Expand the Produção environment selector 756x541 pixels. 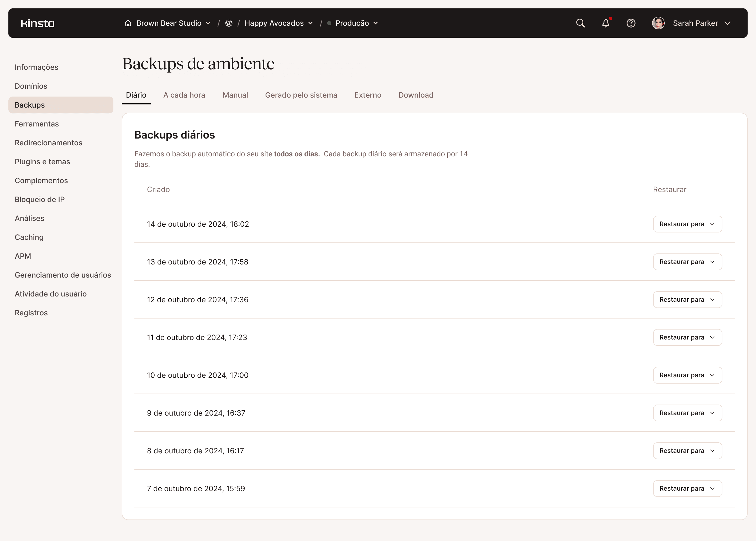pos(376,23)
